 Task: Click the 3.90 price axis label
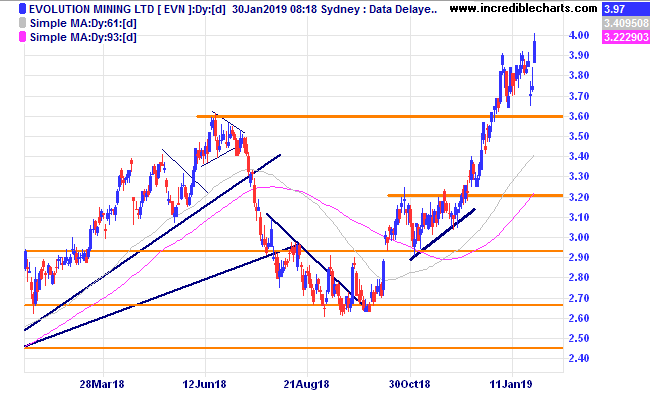pyautogui.click(x=579, y=55)
